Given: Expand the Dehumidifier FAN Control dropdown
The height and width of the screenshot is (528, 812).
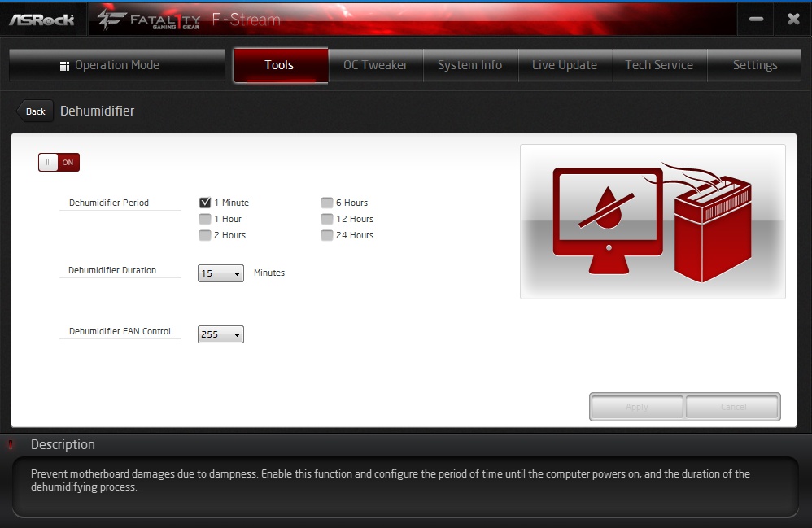Looking at the screenshot, I should coord(220,334).
